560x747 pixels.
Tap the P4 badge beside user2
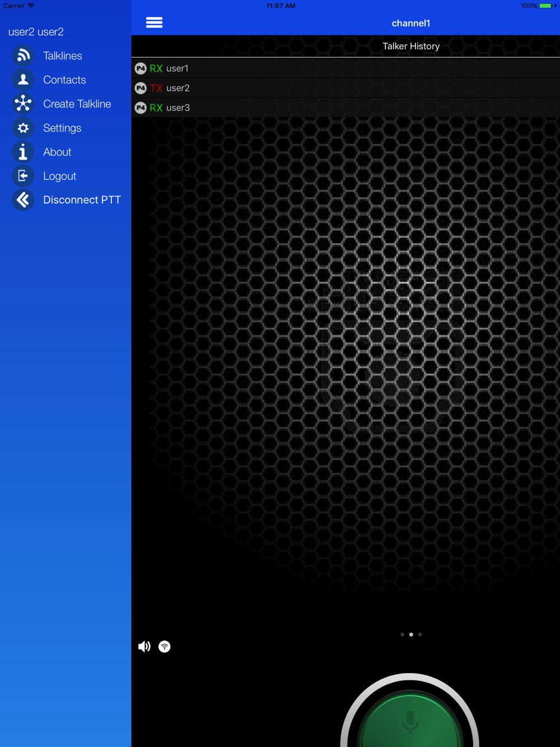coord(141,88)
